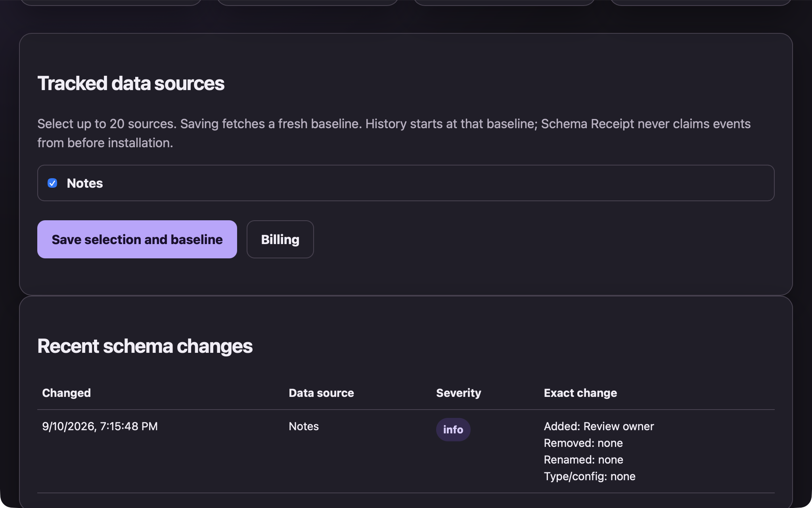Uncheck the Notes source checkbox
Image resolution: width=812 pixels, height=508 pixels.
click(x=52, y=183)
